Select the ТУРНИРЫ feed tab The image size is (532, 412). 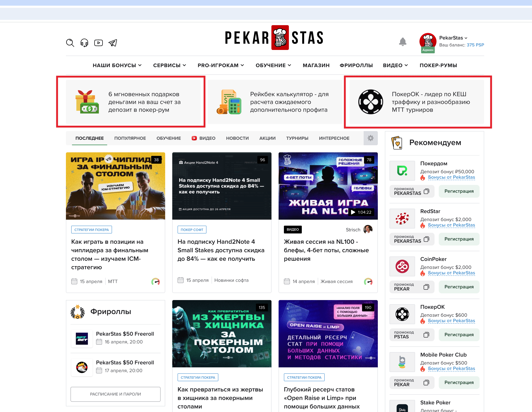point(297,138)
